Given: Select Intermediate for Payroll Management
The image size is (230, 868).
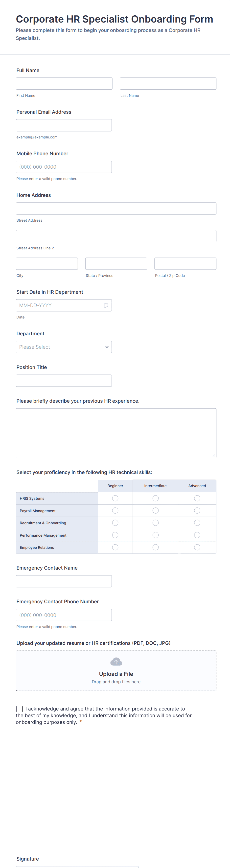Looking at the screenshot, I should pos(155,510).
